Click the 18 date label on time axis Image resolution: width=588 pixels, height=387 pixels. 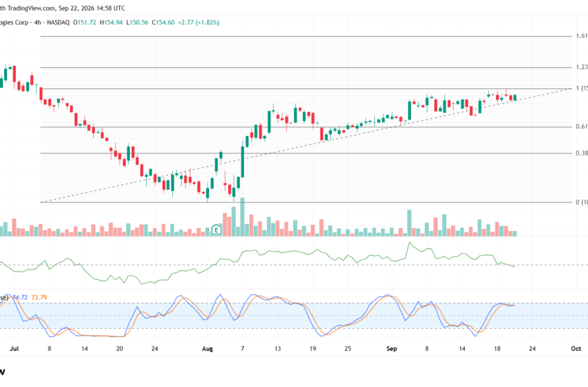497,349
